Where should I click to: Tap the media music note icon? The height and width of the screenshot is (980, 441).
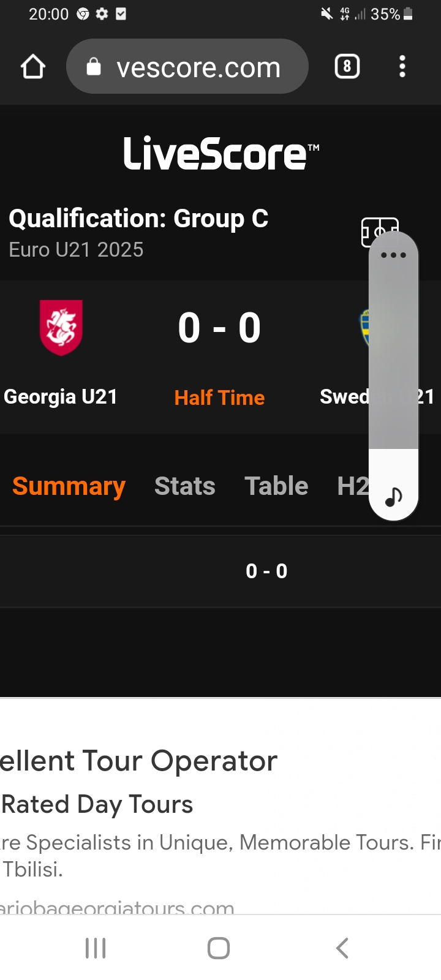pos(393,496)
